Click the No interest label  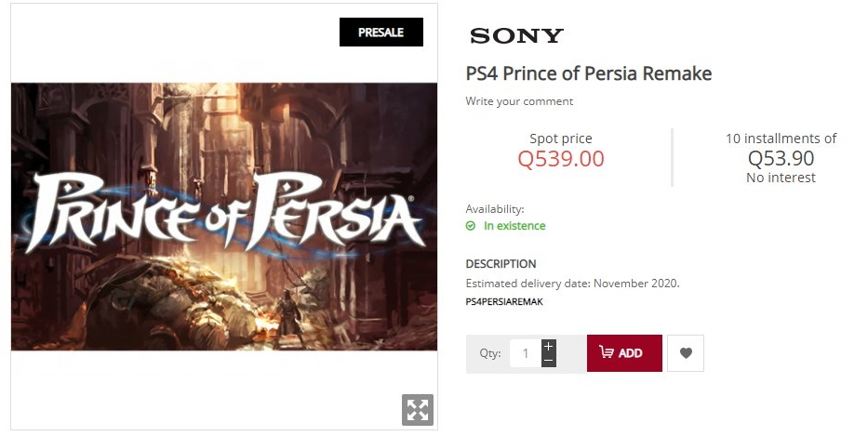point(781,178)
